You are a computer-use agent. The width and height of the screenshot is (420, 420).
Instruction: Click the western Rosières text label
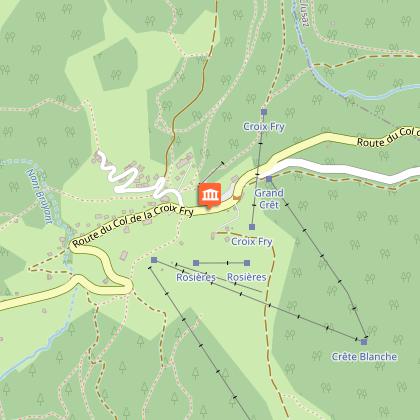pos(196,277)
